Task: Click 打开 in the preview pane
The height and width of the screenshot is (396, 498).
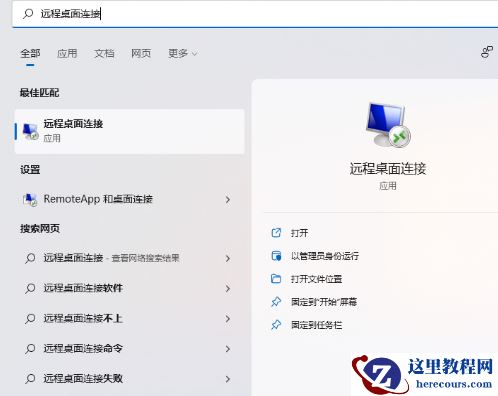Action: click(x=299, y=233)
